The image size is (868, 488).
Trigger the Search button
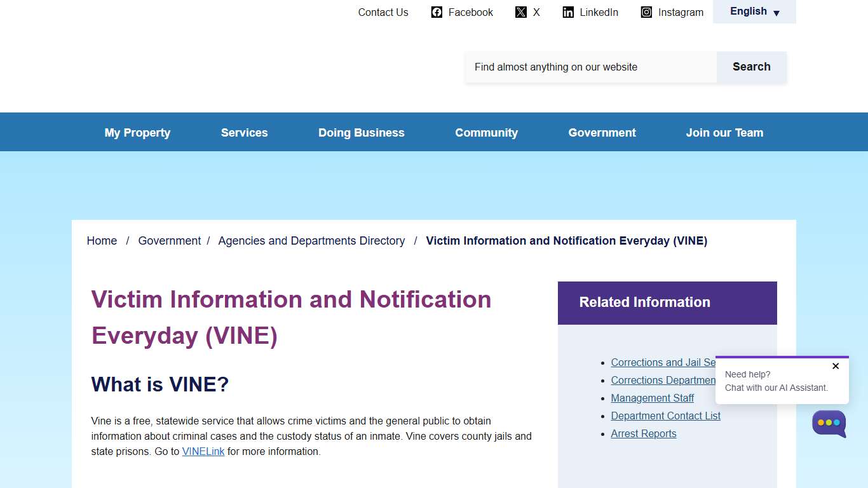tap(751, 66)
